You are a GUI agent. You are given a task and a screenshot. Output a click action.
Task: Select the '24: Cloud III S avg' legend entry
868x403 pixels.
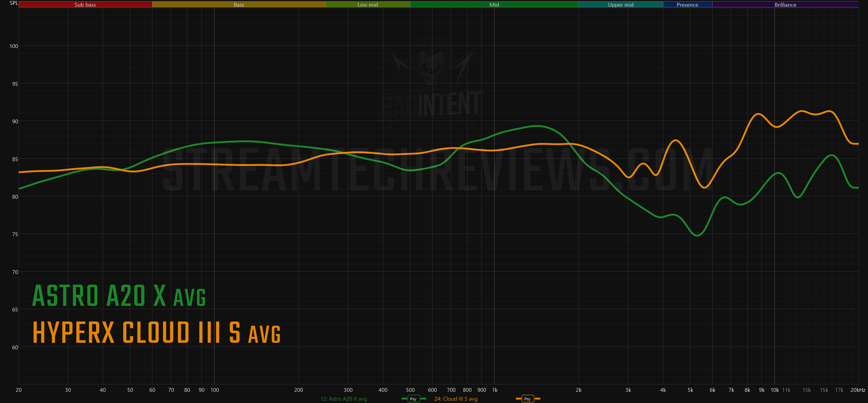(456, 399)
